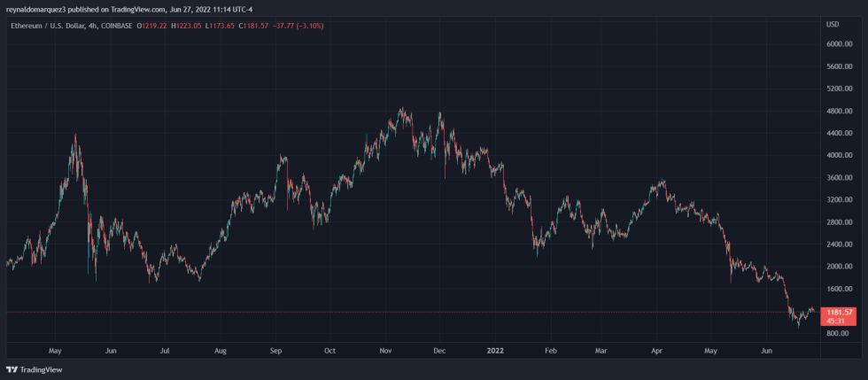This screenshot has height=380, width=868.
Task: Select the Aug marker on time axis
Action: point(221,351)
